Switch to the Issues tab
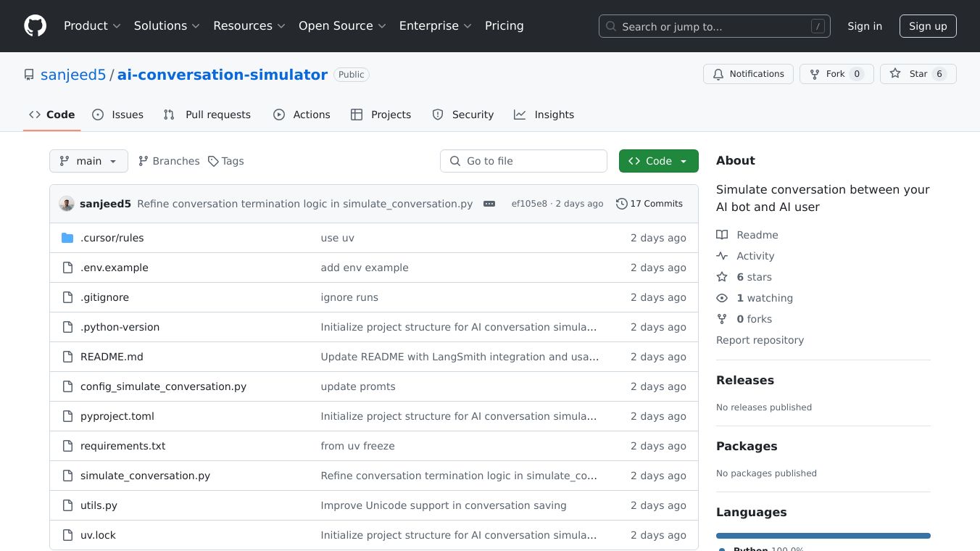The width and height of the screenshot is (980, 551). 118,115
